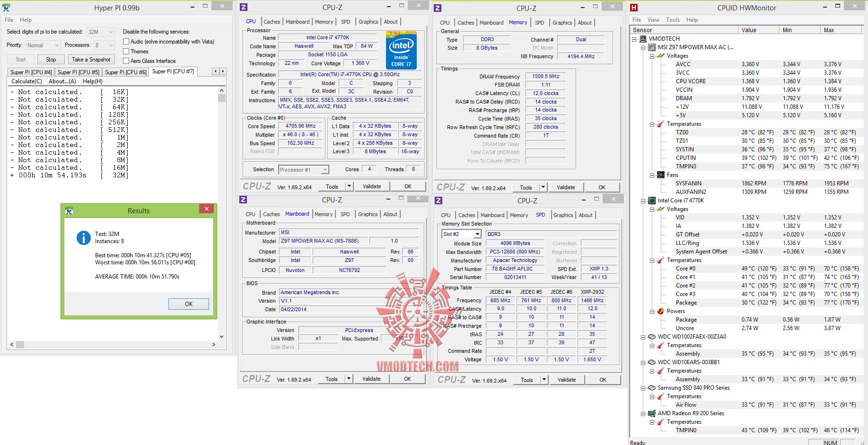868x445 pixels.
Task: Click the Voltages icon under MSI Z97 MPOWER
Action: tap(661, 56)
